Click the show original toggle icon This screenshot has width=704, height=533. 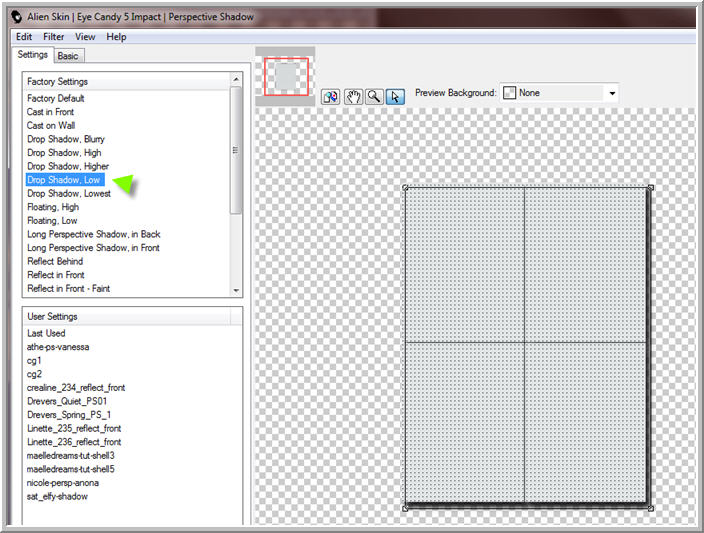coord(331,97)
